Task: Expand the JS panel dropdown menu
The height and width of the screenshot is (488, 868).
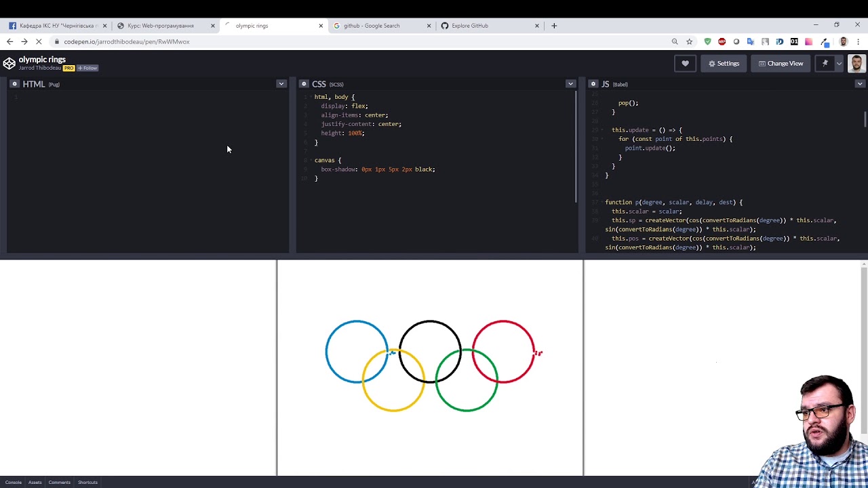Action: (860, 84)
